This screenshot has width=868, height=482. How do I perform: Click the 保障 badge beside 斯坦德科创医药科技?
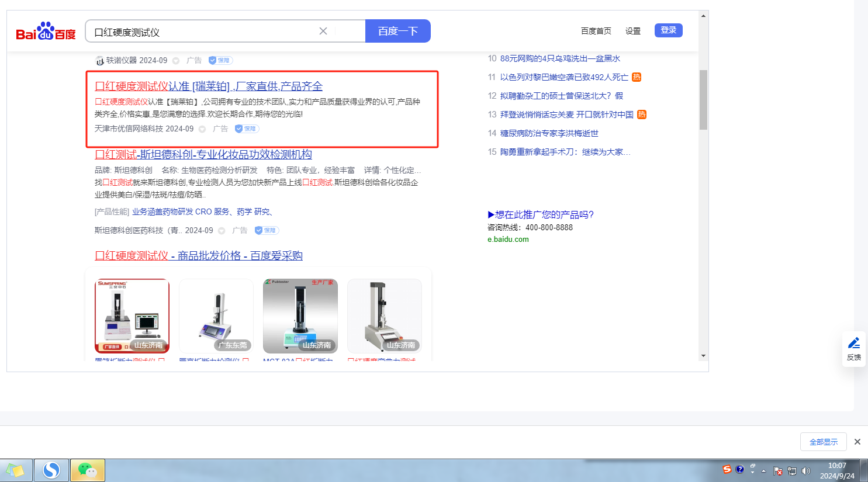coord(267,230)
